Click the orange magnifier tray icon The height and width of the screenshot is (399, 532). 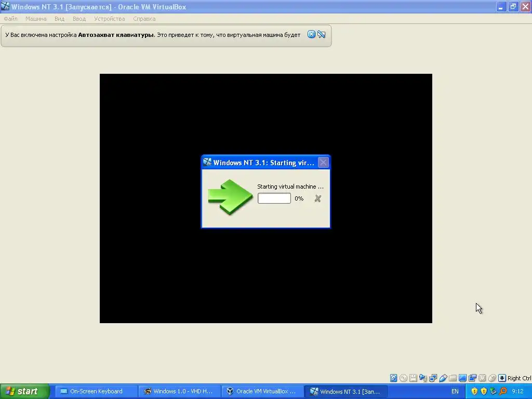[x=503, y=391]
